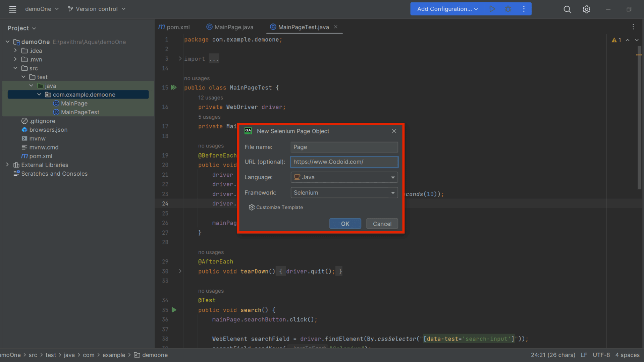
Task: Open the Framework dropdown in the dialog
Action: (x=392, y=192)
